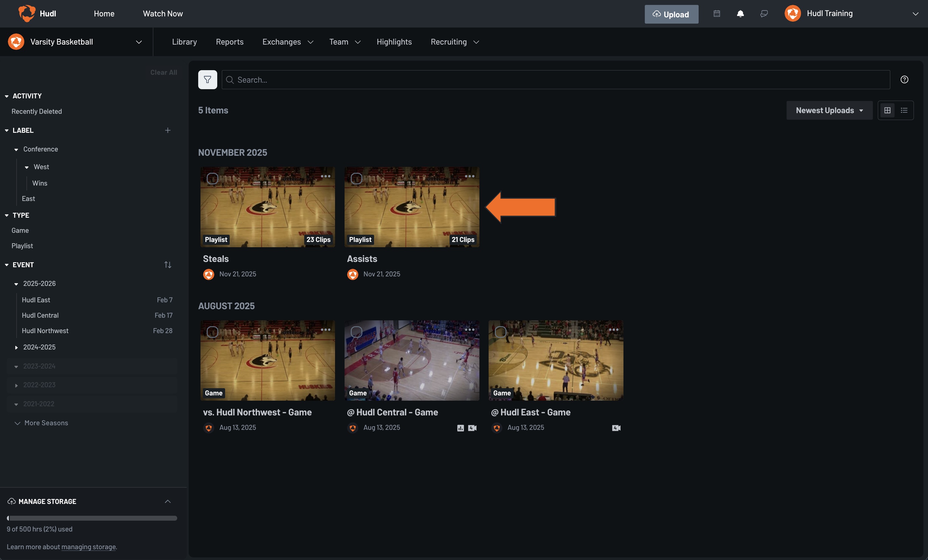This screenshot has height=560, width=928.
Task: Open the Steals playlist thumbnail
Action: tap(267, 207)
